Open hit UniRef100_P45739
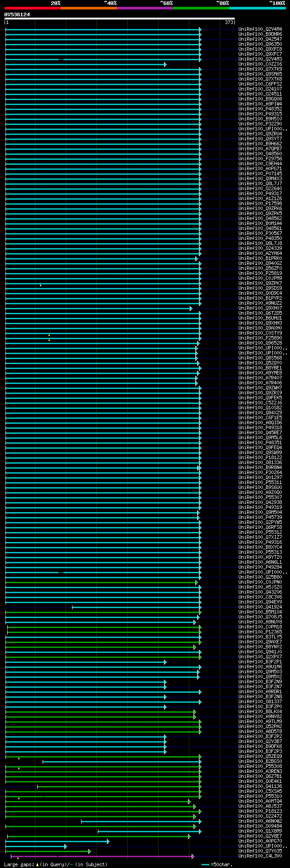 [261, 517]
